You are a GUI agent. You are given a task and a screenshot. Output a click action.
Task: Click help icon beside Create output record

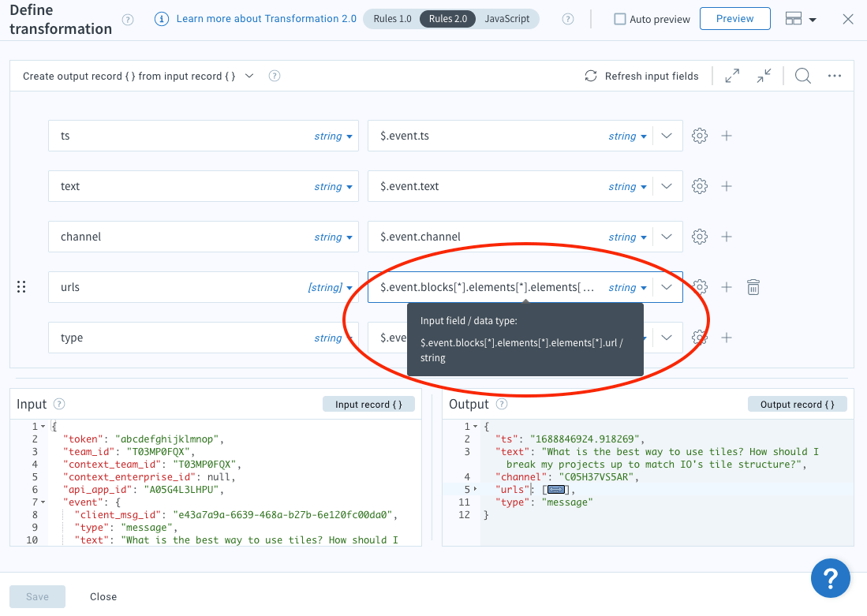tap(275, 77)
